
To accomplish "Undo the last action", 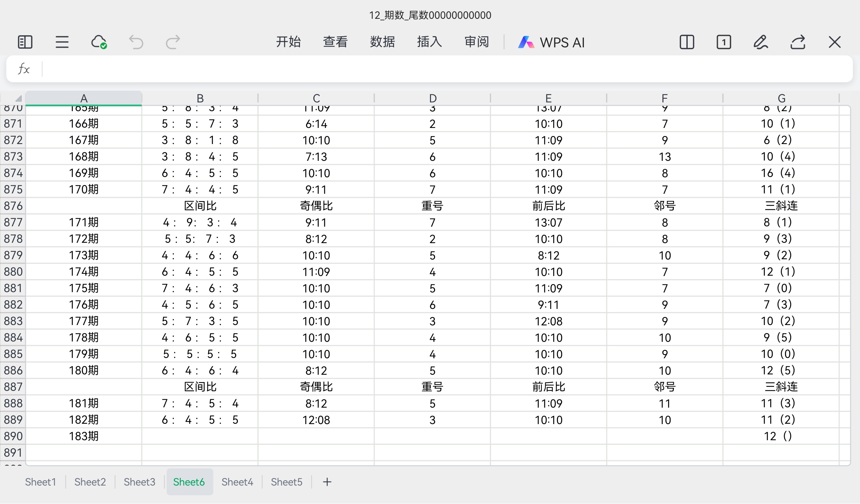I will pos(136,42).
